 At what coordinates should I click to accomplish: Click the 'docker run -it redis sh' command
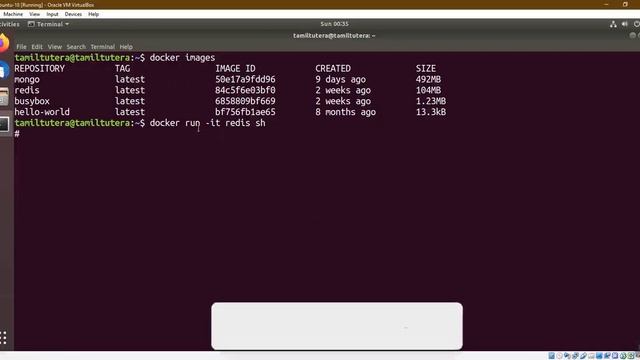[207, 123]
